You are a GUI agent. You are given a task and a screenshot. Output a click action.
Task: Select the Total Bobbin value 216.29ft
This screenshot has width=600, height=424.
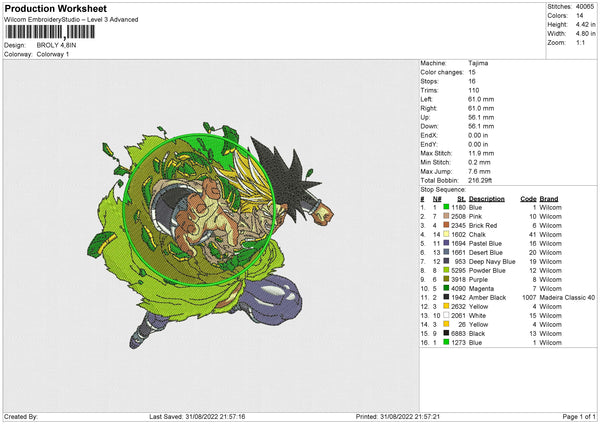tap(480, 180)
